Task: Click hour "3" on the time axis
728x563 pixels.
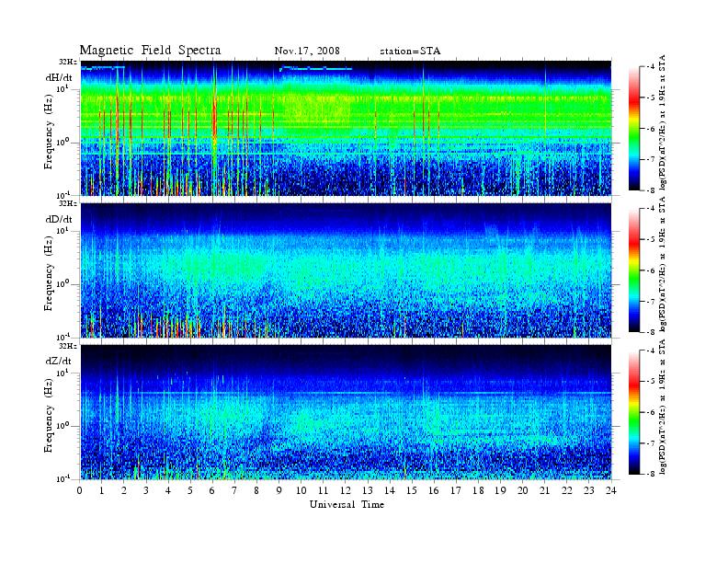Action: (146, 490)
